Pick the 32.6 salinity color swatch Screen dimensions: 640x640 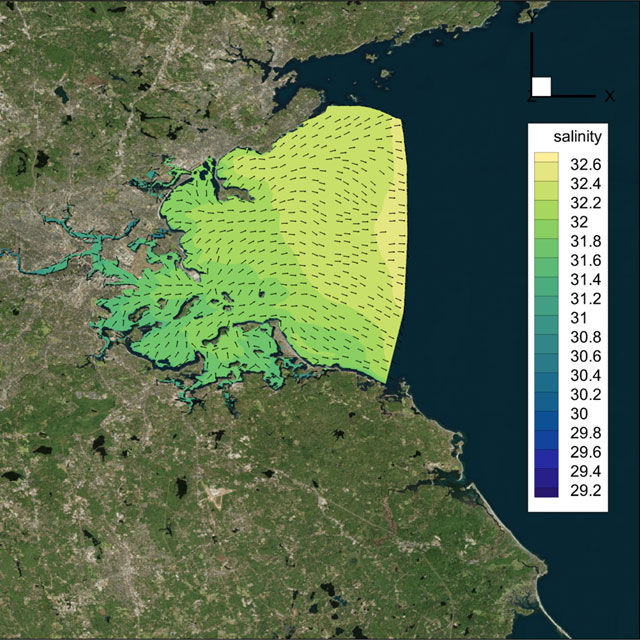coord(548,163)
